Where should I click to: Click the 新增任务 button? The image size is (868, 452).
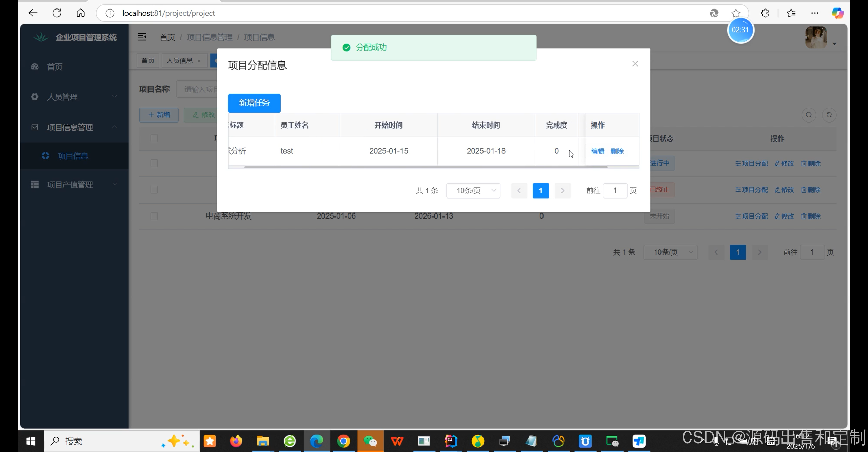pos(254,103)
